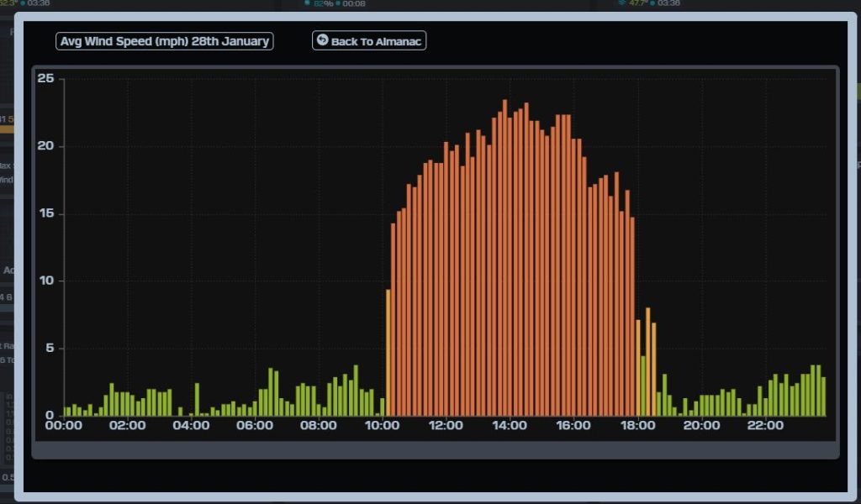Click the 06:00 x-axis time label
Viewport: 861px width, 504px height.
pos(255,426)
